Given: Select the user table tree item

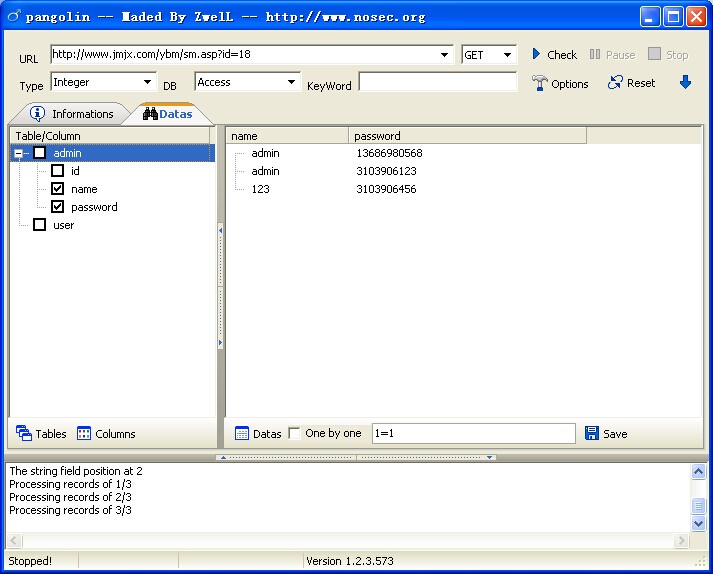Looking at the screenshot, I should point(64,225).
